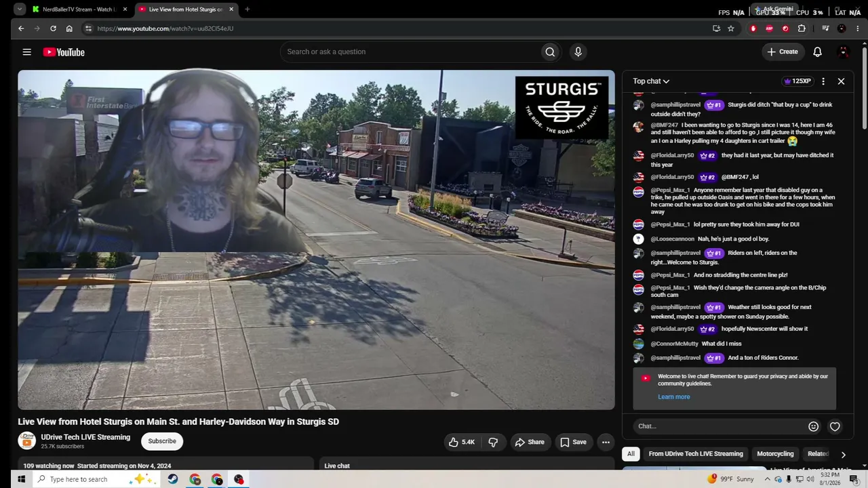Close the Live View from Hotel Sturgis tab
This screenshot has height=488, width=868.
point(231,9)
